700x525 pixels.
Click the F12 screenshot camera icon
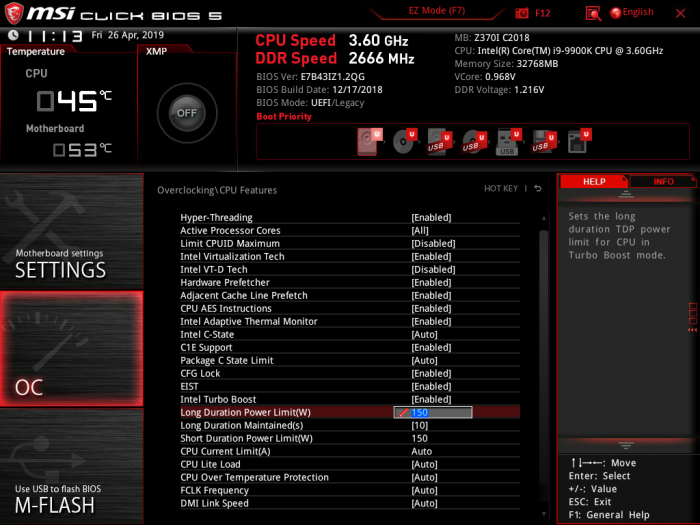coord(522,13)
